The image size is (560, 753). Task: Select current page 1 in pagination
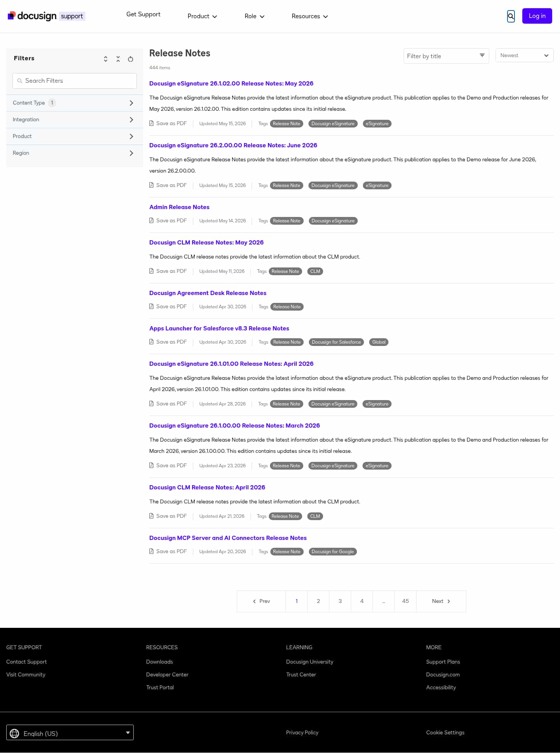[x=296, y=601]
